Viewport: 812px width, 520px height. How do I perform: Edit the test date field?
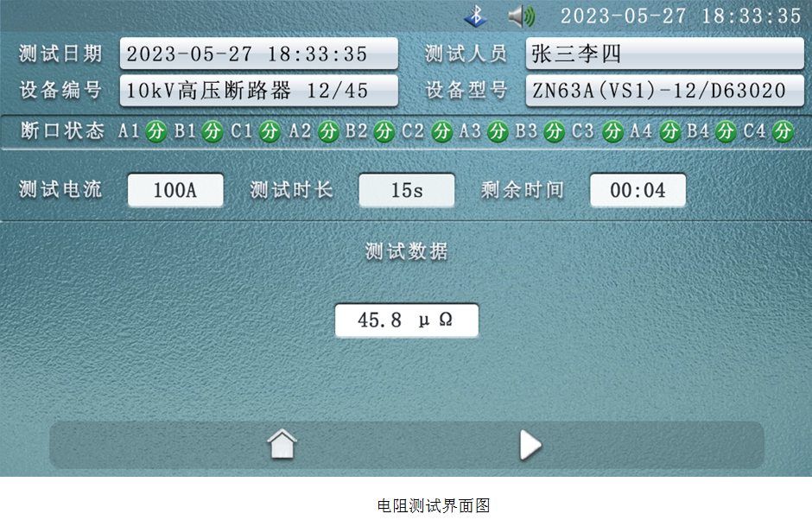[x=258, y=54]
